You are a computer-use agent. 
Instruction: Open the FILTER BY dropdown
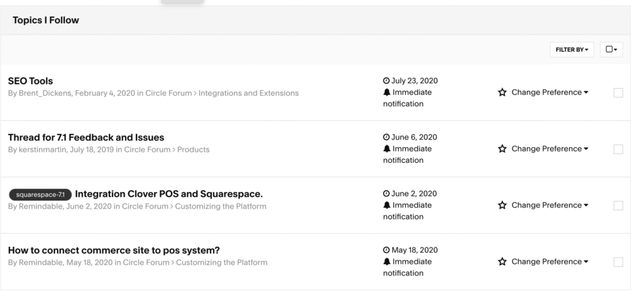coord(572,50)
